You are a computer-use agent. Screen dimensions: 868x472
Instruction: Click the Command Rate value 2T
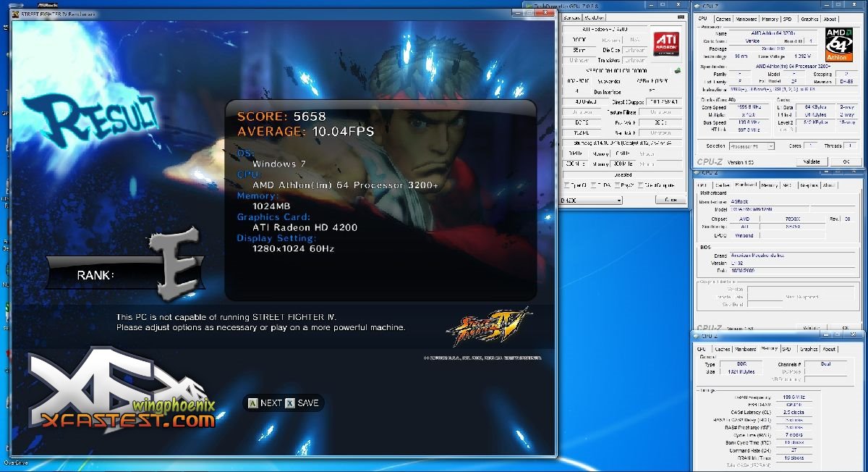tap(793, 450)
